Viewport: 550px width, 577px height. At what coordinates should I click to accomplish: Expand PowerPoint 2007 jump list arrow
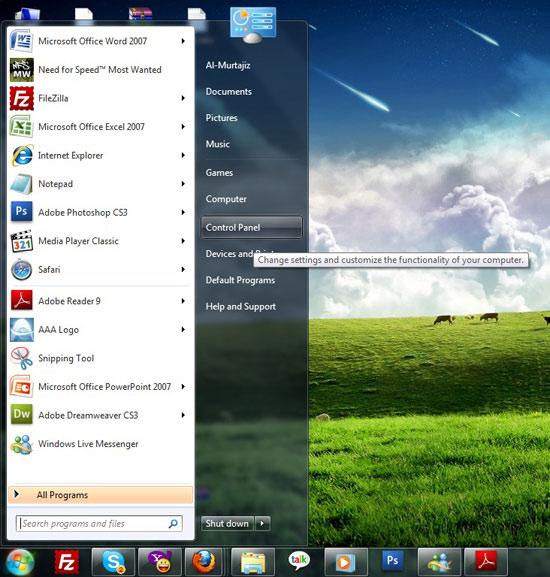tap(183, 387)
